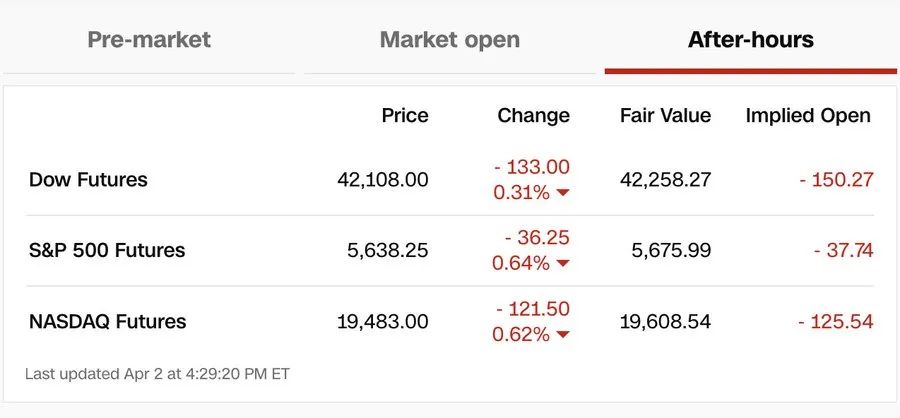Image resolution: width=900 pixels, height=418 pixels.
Task: Click Dow fair value 42,258.27
Action: [x=665, y=180]
